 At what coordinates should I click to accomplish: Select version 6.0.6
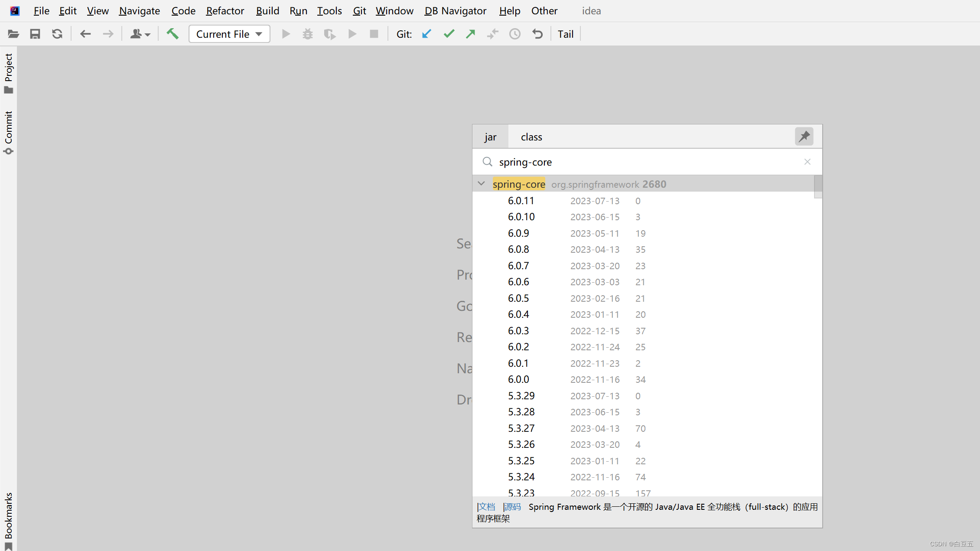pyautogui.click(x=643, y=282)
